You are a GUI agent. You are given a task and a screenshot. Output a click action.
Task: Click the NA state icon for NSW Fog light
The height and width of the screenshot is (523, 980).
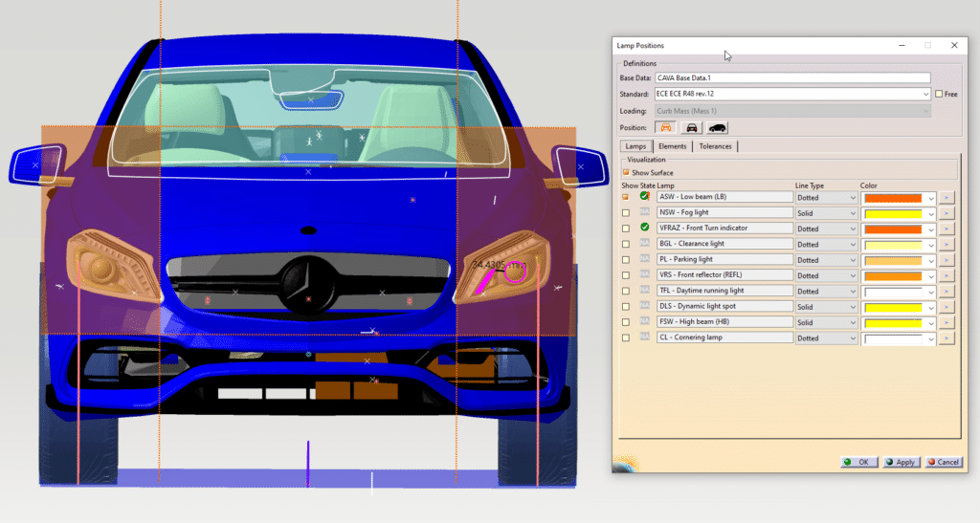pos(644,212)
